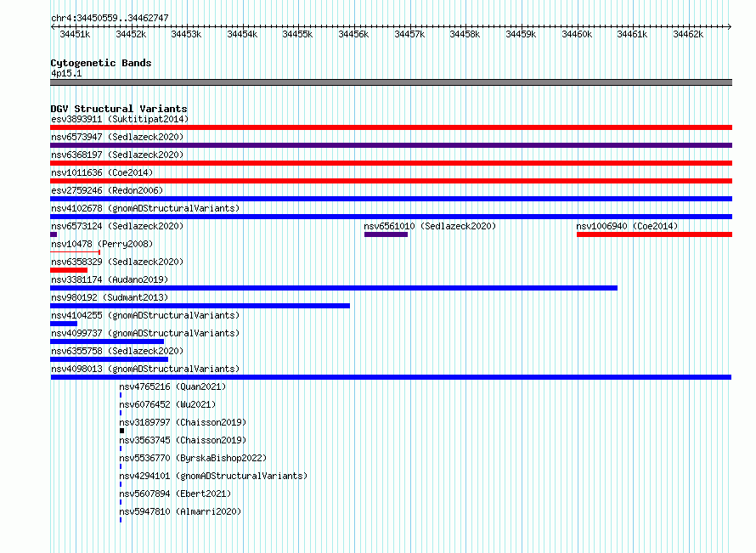Click ruler position 34451k
Viewport: 756px width, 553px height.
[75, 34]
